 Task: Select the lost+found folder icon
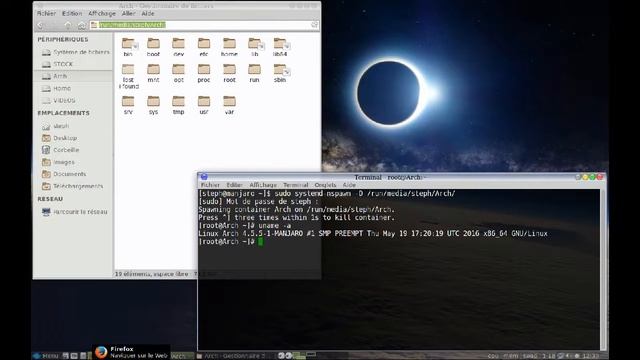tap(128, 69)
